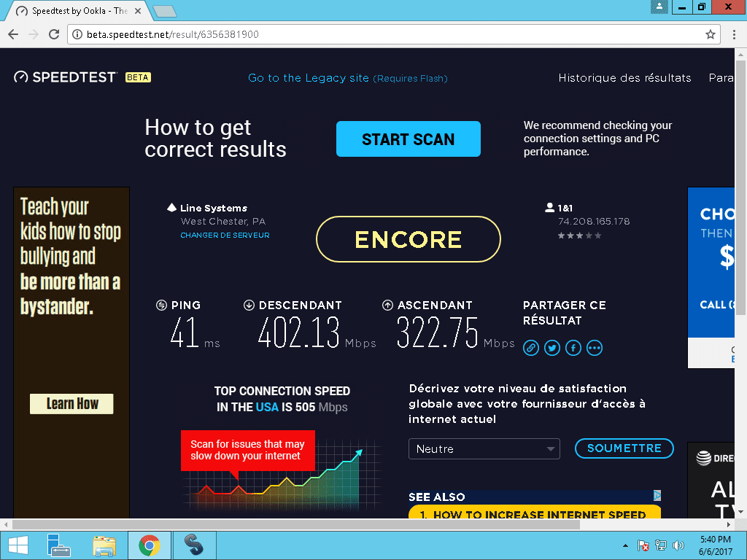Click the volume icon in system tray

coord(678,545)
